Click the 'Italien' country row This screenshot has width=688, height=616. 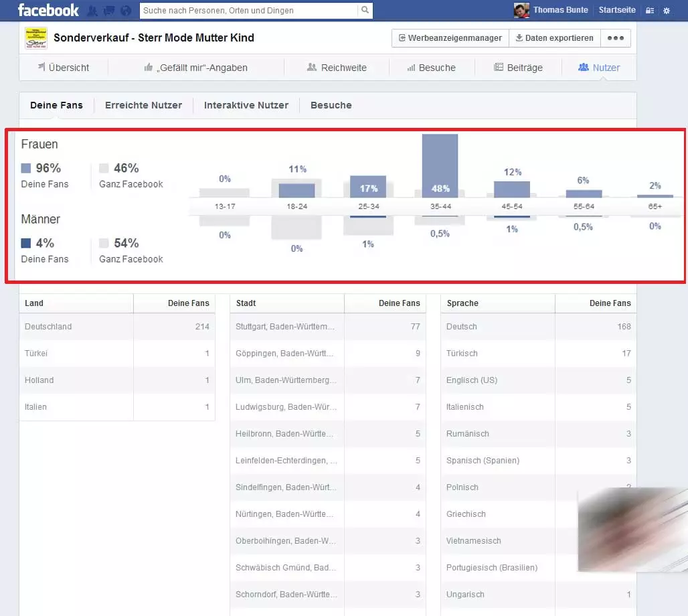(117, 407)
